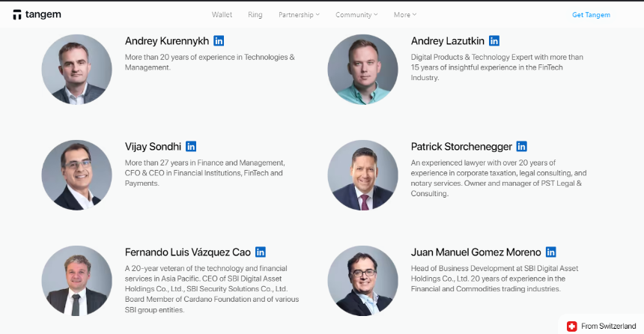The height and width of the screenshot is (334, 644).
Task: Open Juan Manuel Gomez Moreno's LinkedIn icon
Action: [550, 252]
